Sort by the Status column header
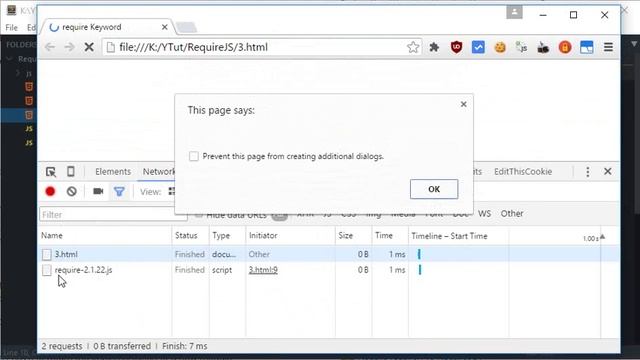This screenshot has height=360, width=640. click(190, 236)
